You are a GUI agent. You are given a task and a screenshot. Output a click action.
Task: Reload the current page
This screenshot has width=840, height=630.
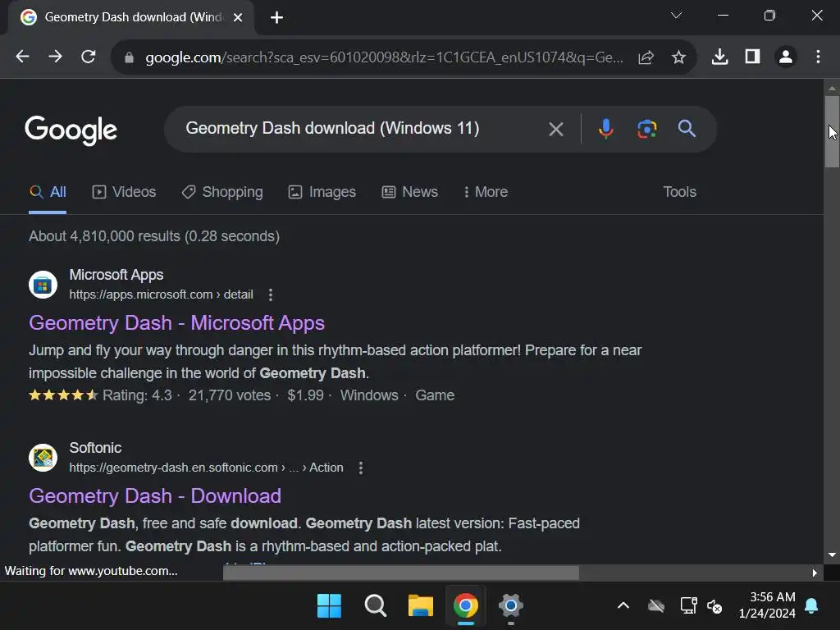(89, 57)
